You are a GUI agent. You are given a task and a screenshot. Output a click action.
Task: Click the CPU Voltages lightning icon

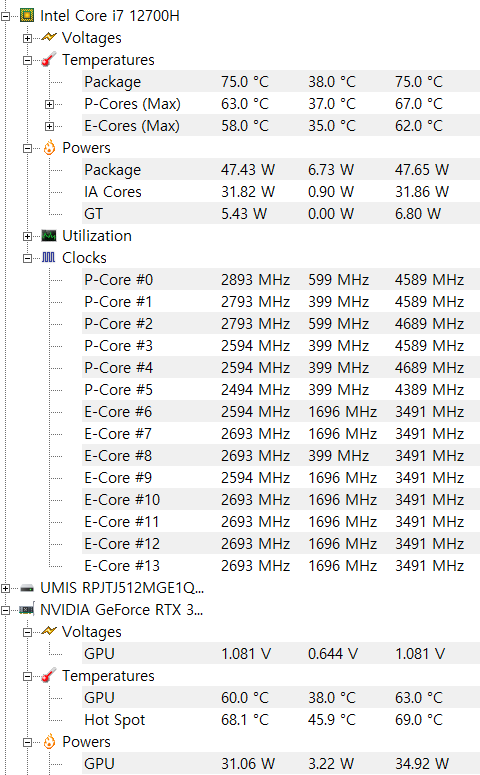[x=49, y=38]
